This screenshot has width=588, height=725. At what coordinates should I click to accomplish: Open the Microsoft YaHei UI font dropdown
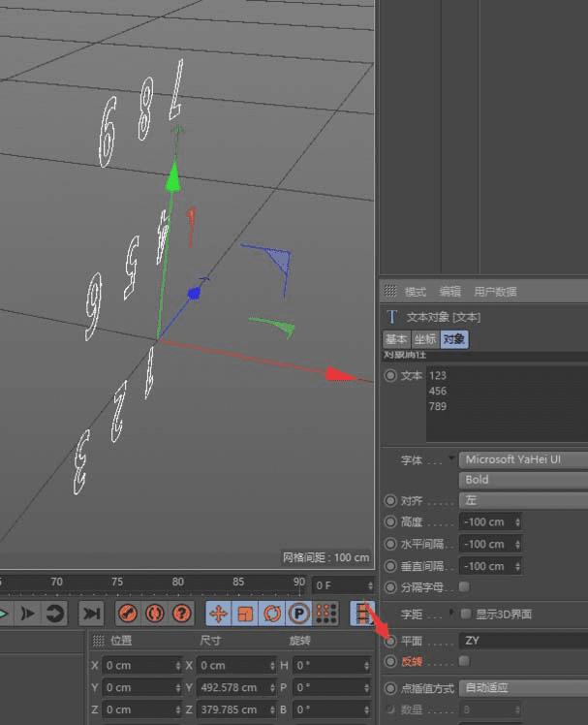pos(523,459)
